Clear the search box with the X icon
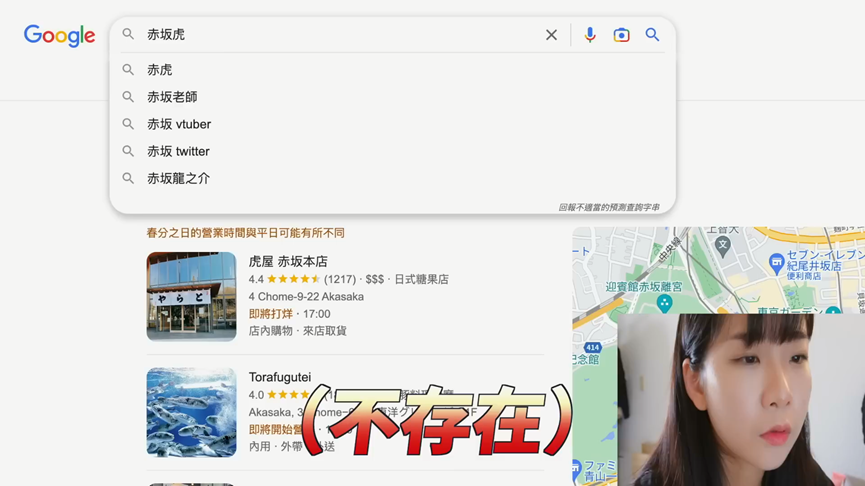The width and height of the screenshot is (865, 486). tap(551, 35)
